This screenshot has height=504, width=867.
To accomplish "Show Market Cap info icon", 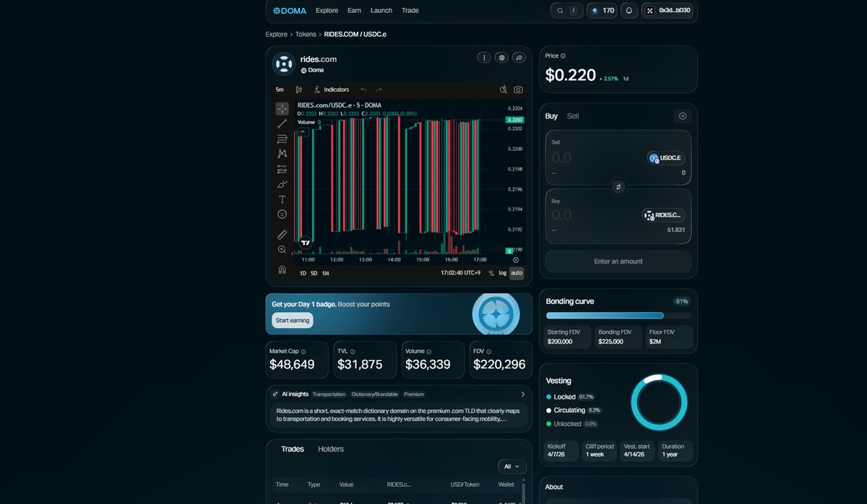I will 303,352.
